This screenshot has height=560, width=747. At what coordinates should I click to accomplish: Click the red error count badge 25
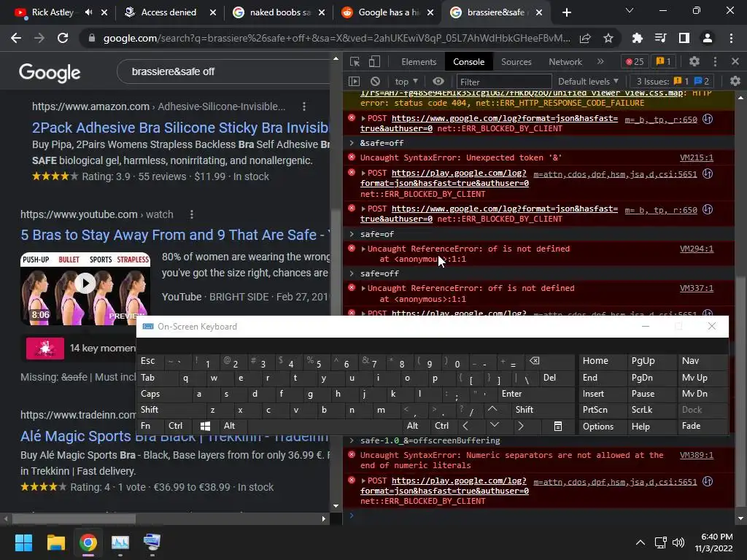click(x=634, y=61)
